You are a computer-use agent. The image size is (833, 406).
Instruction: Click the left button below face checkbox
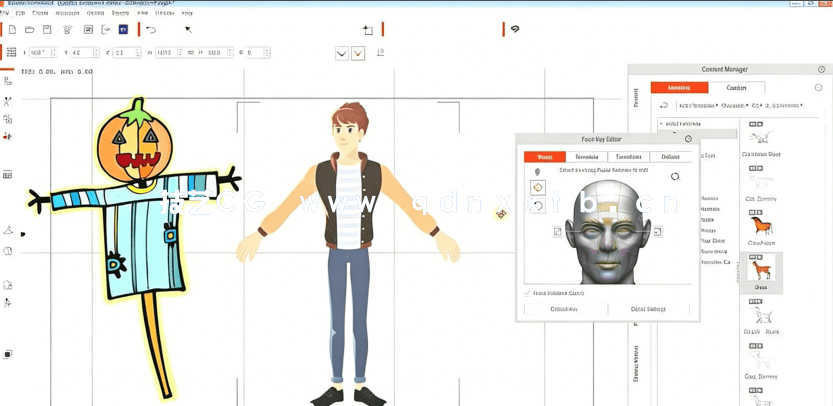(563, 309)
